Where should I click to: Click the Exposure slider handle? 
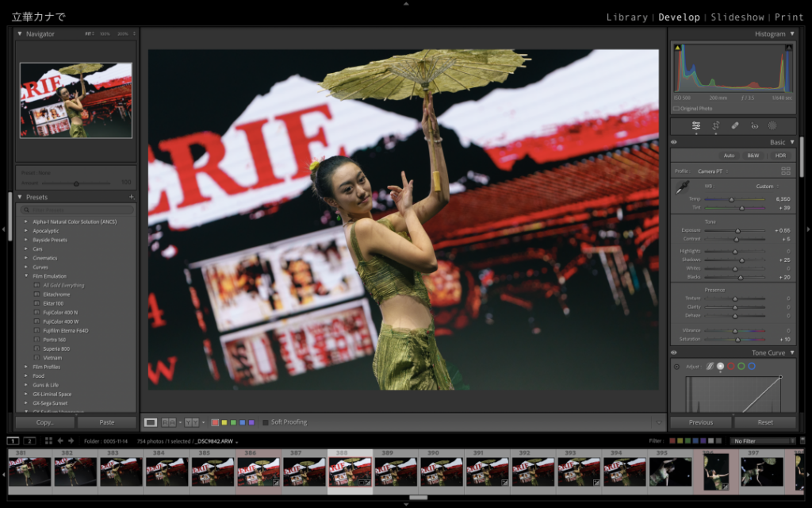738,231
